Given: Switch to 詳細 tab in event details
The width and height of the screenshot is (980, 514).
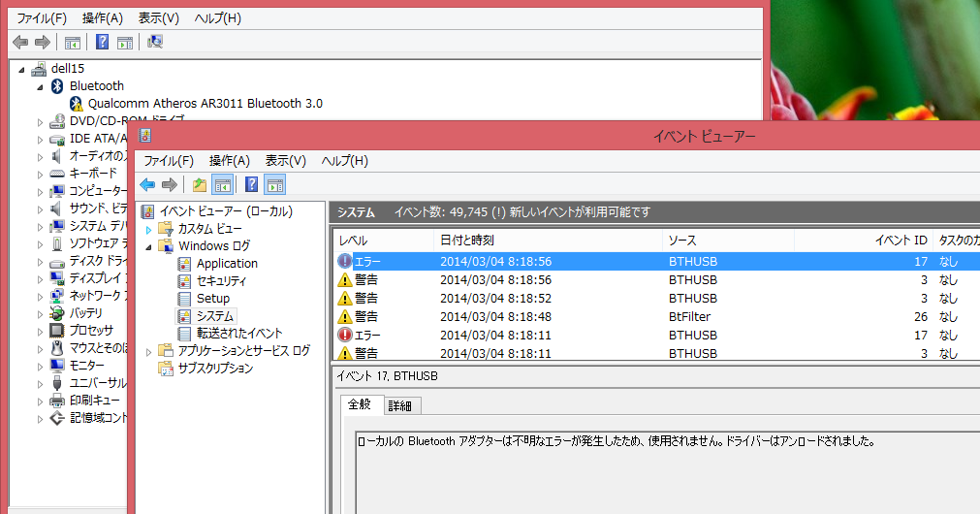Looking at the screenshot, I should 400,405.
